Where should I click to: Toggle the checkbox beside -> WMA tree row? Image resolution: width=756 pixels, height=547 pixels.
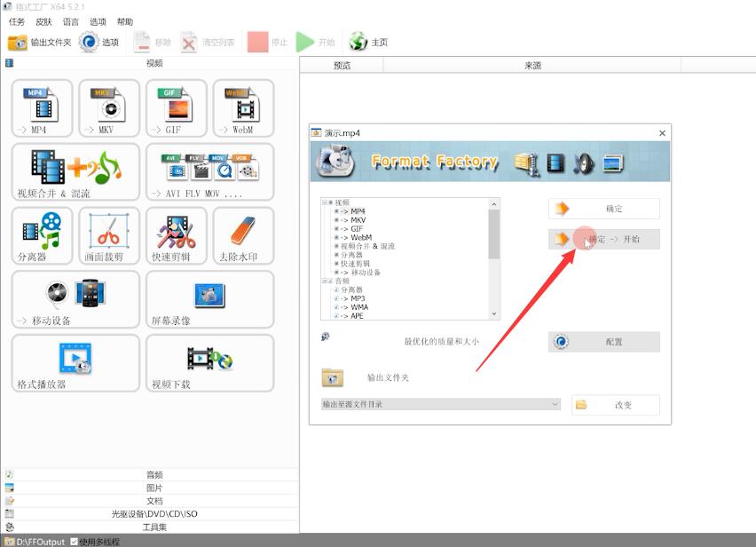coord(336,307)
